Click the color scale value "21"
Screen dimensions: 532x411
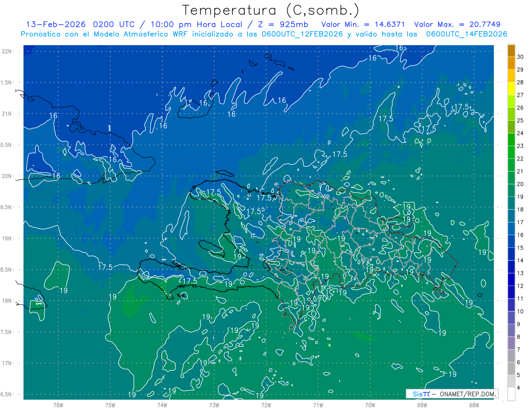tap(520, 171)
